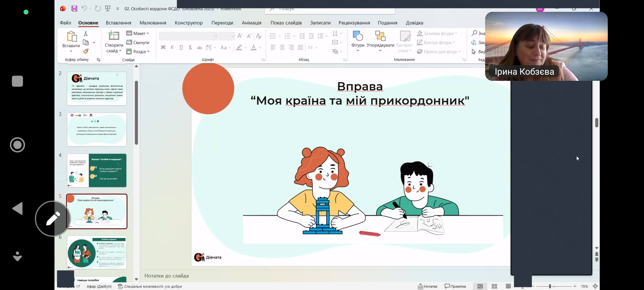Open the Вставлення ribbon tab
Image resolution: width=644 pixels, height=290 pixels.
point(118,23)
